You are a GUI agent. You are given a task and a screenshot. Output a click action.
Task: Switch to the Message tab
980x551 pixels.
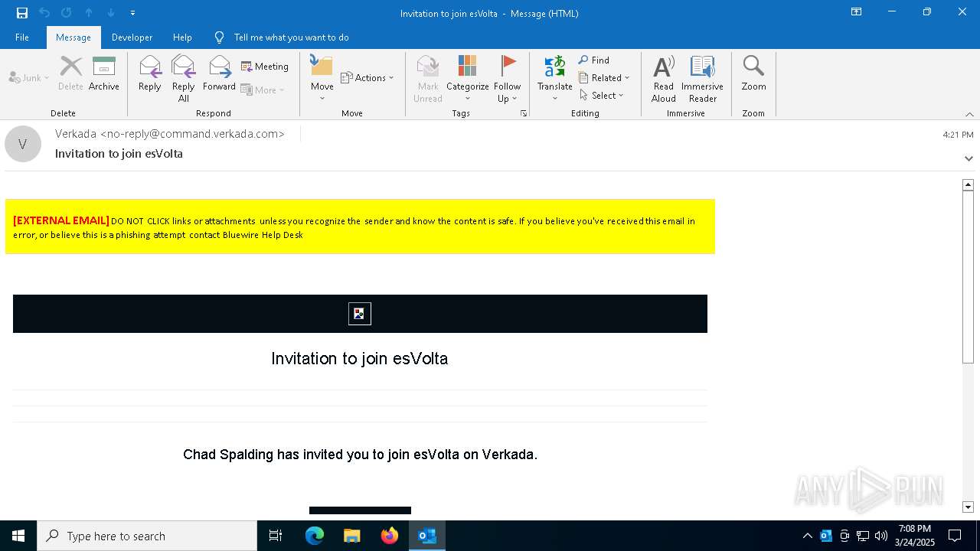tap(73, 37)
